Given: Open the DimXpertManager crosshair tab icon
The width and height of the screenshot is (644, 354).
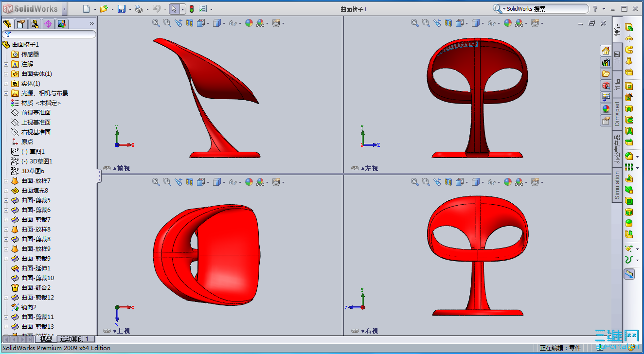Looking at the screenshot, I should (48, 24).
